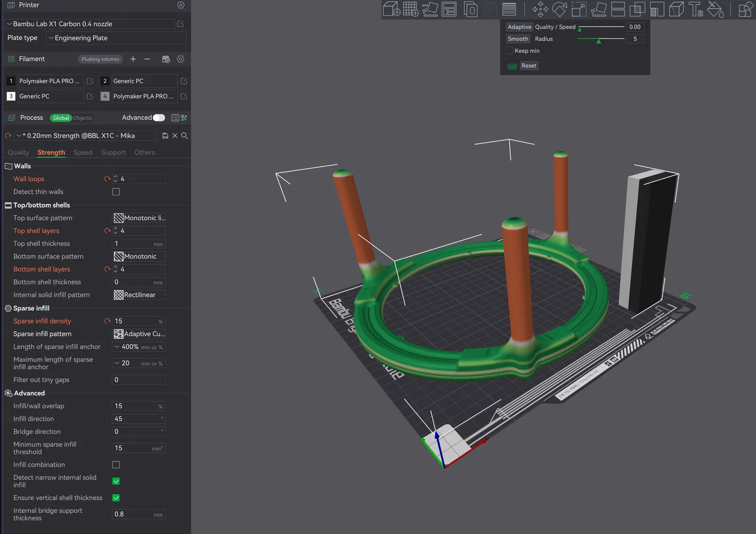Select the Auto orient tool
Screen dimensions: 756x534
point(430,9)
